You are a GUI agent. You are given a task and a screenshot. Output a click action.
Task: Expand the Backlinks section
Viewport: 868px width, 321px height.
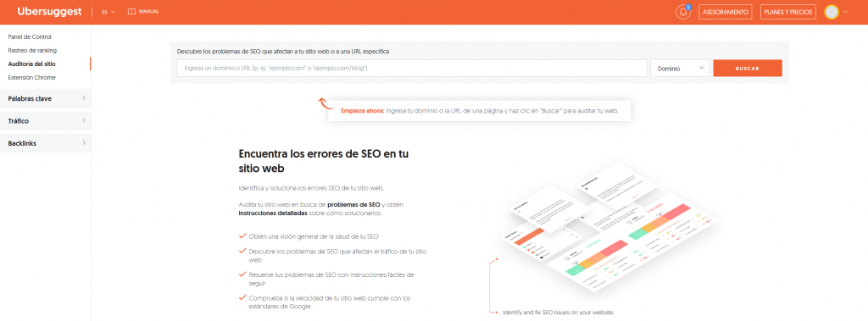46,143
